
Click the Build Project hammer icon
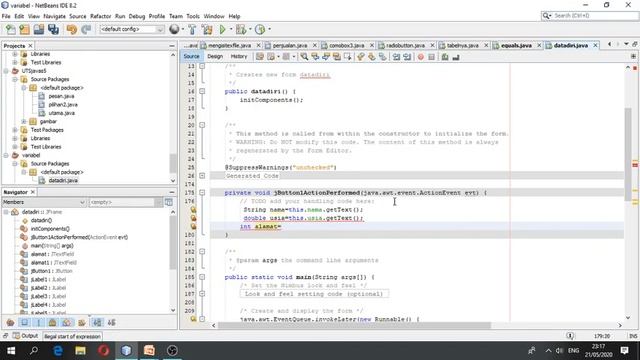(x=192, y=29)
